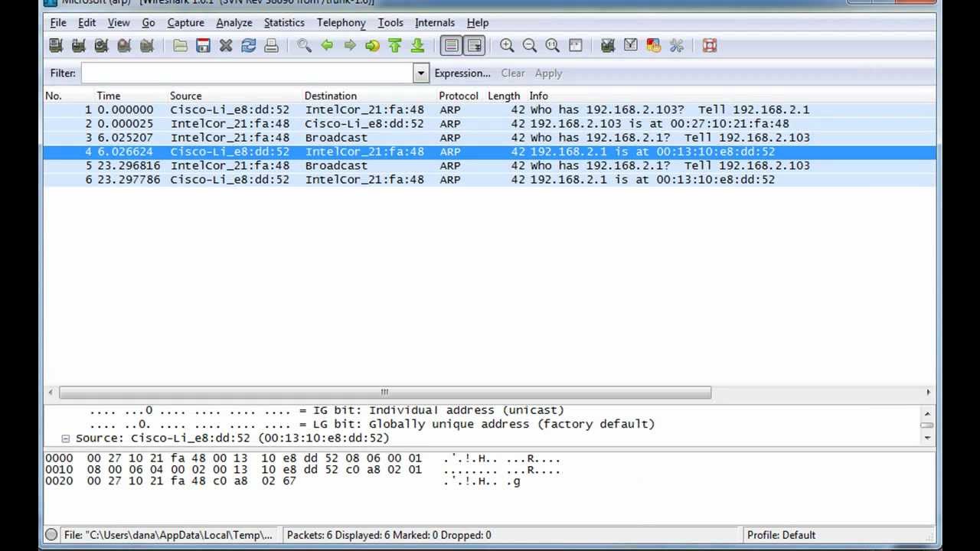Open the Statistics menu

pos(284,23)
